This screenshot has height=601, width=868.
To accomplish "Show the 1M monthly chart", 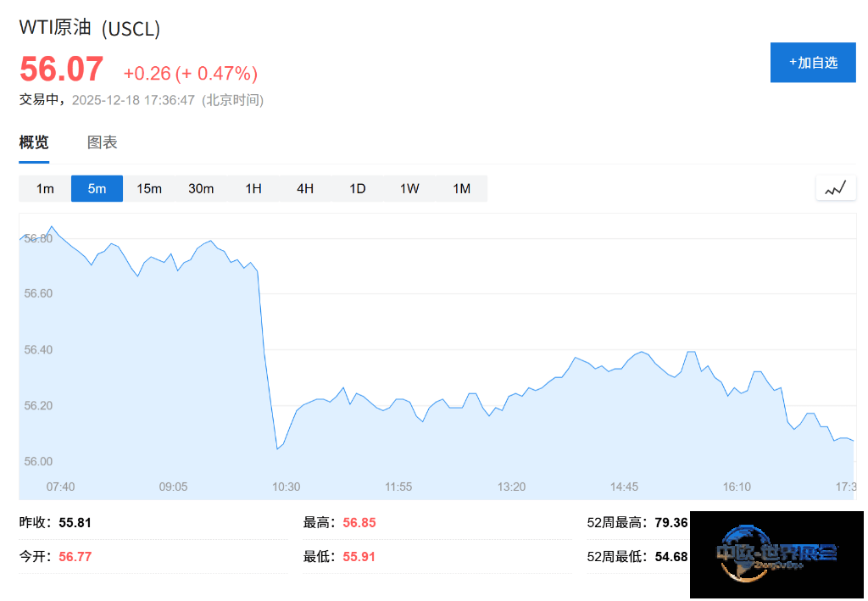I will pos(461,188).
